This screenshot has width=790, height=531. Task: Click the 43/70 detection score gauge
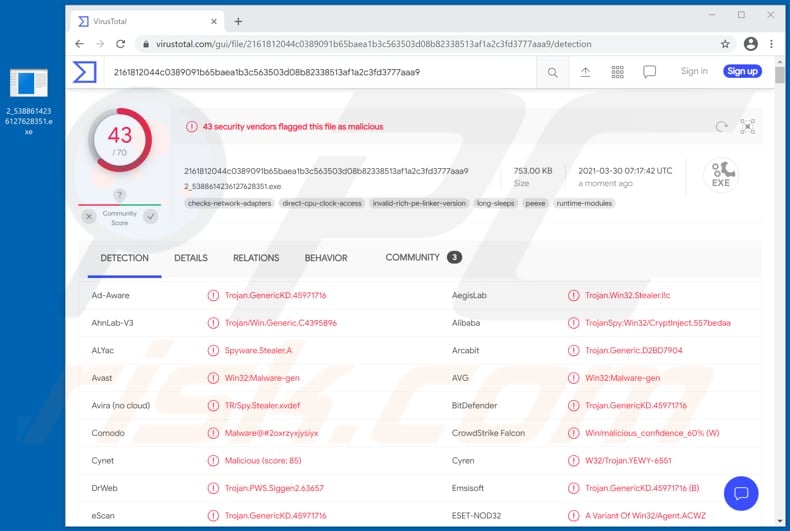click(120, 140)
